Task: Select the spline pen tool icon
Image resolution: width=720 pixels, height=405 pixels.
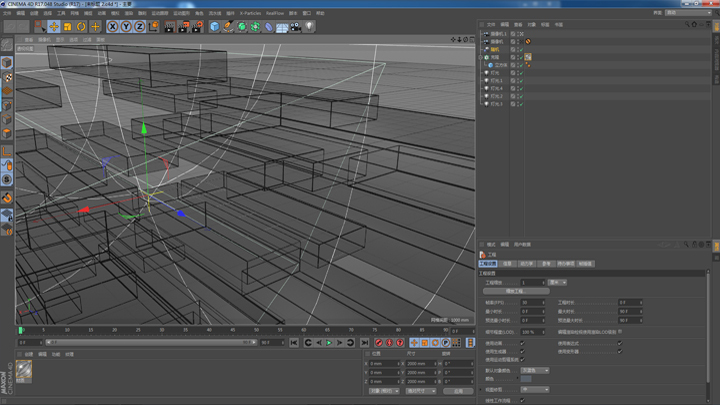Action: pos(228,27)
